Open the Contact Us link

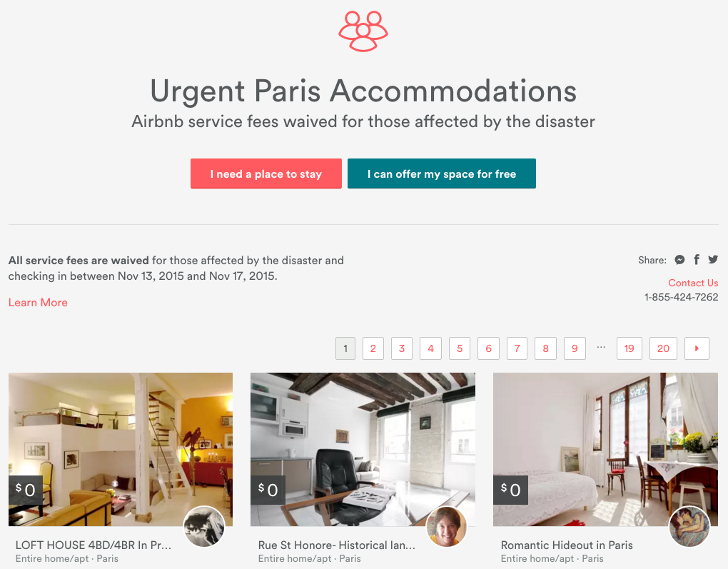click(x=693, y=283)
